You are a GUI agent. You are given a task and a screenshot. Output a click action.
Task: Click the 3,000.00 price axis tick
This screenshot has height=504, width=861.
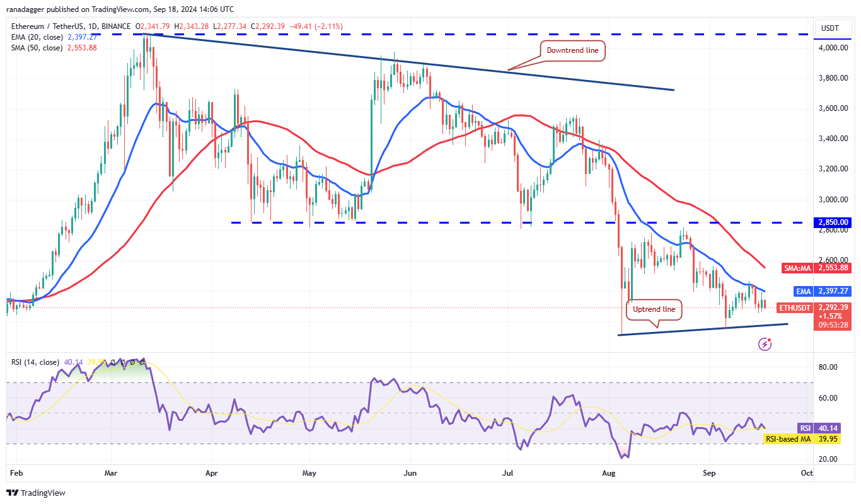[832, 200]
